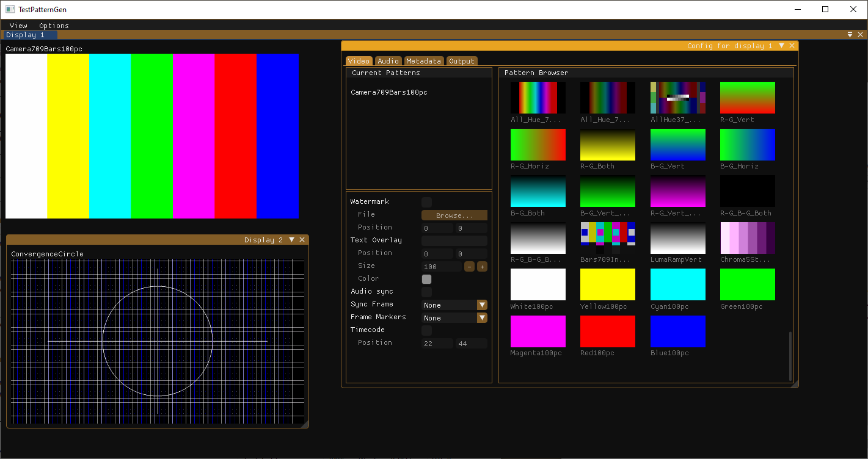Image resolution: width=868 pixels, height=459 pixels.
Task: Pick the green B-G_Vert_... gradient thumbnail
Action: coord(608,191)
